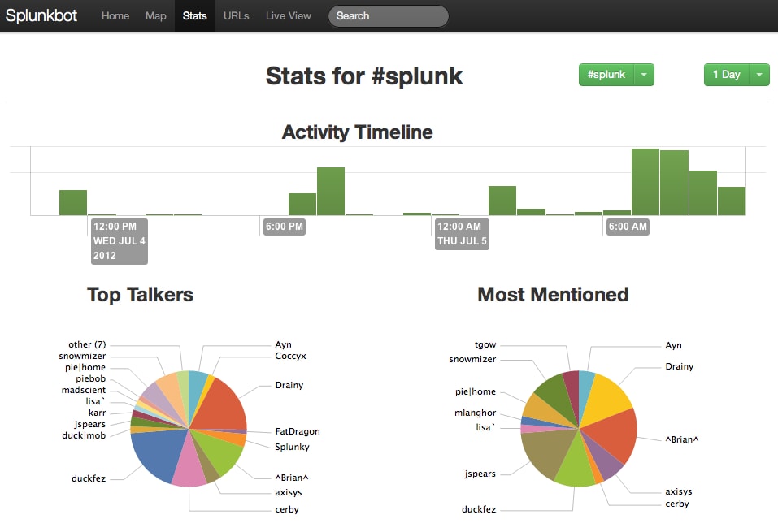Click snowmizer dark green slice in Most Mentioned
778x532 pixels.
[554, 399]
